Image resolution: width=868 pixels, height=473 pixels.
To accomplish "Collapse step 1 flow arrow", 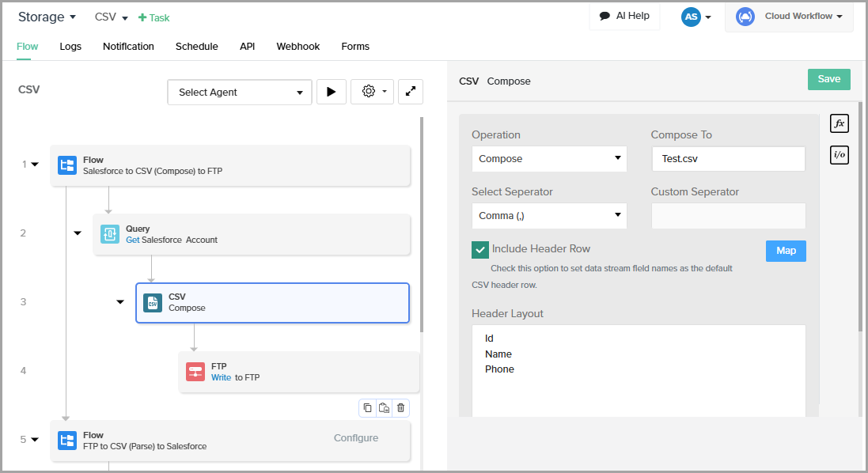I will point(35,165).
